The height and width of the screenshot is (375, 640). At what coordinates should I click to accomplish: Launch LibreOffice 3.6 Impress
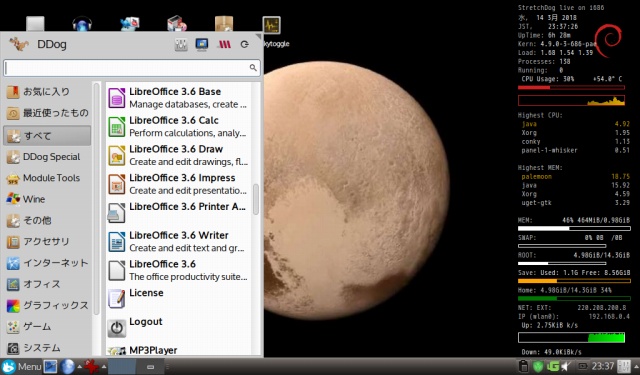[x=178, y=184]
